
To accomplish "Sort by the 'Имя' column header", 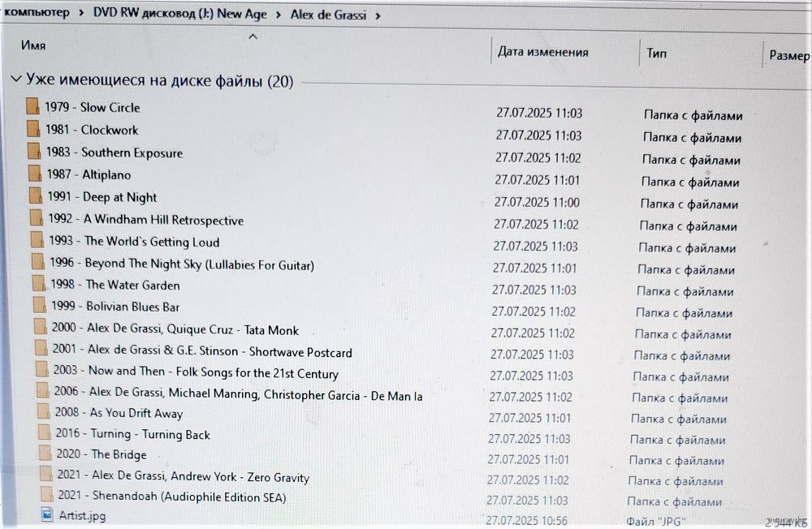I will point(33,45).
